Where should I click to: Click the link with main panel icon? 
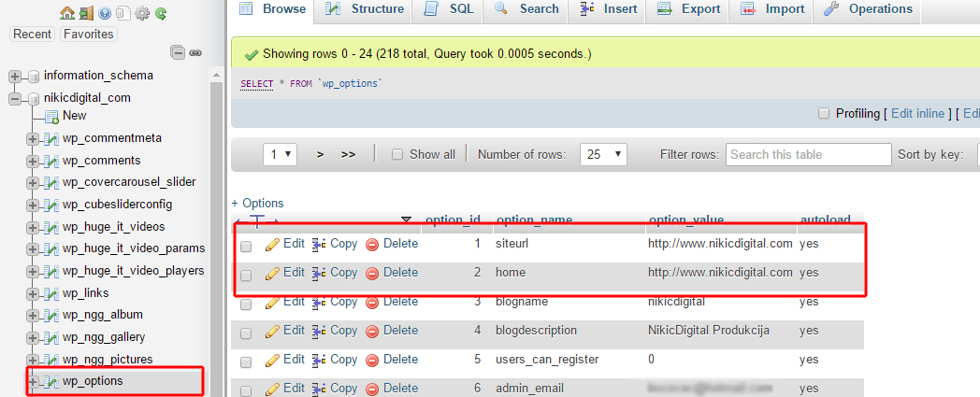point(195,53)
